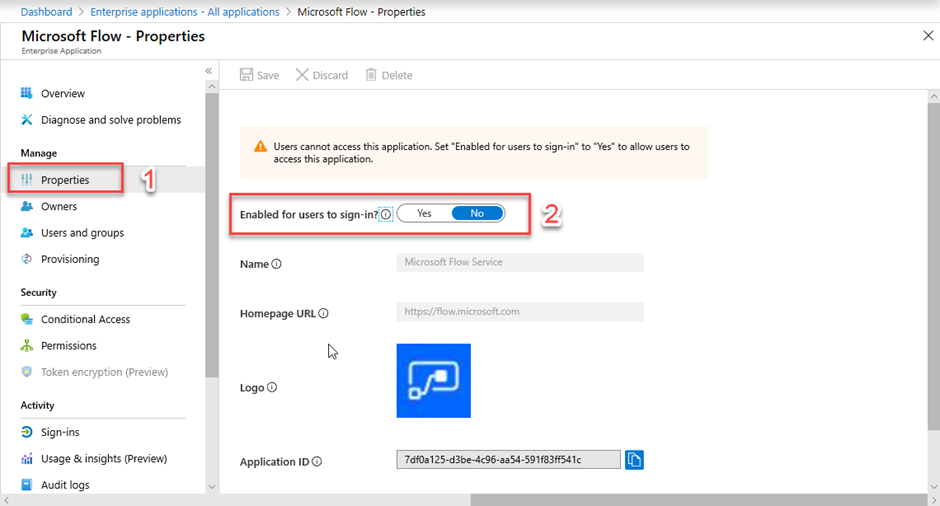Click the Provisioning cycle icon
Screen dimensions: 940x506
coord(26,258)
